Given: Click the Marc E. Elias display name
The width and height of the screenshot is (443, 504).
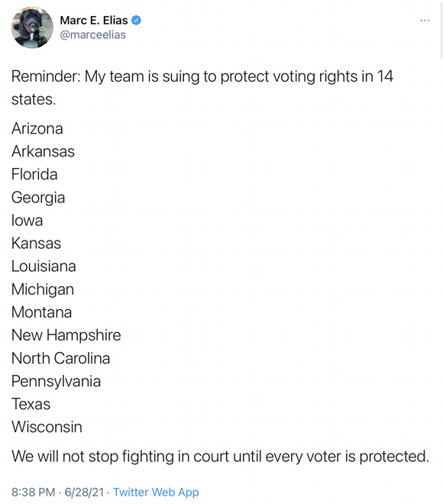Looking at the screenshot, I should 94,21.
